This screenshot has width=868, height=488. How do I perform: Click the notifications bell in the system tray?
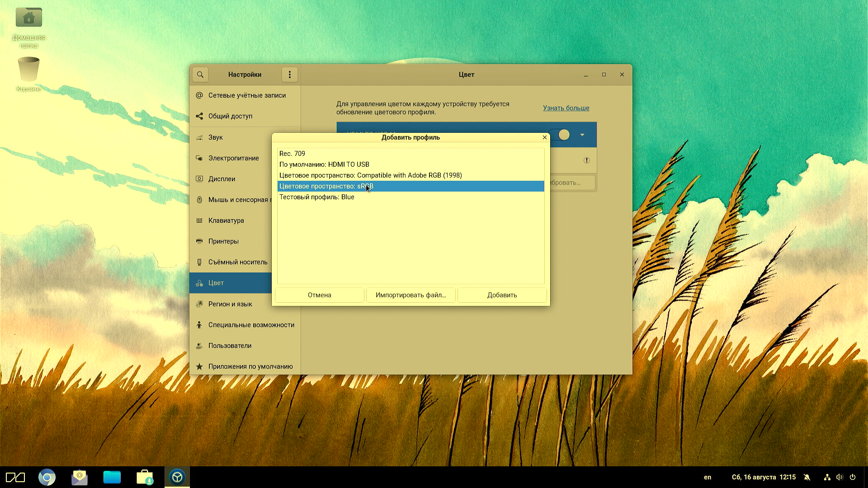807,477
